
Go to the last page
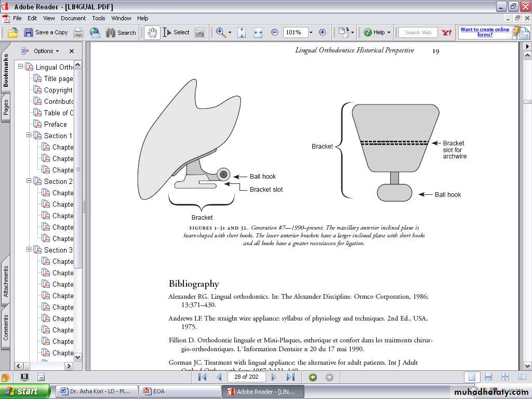[x=290, y=377]
